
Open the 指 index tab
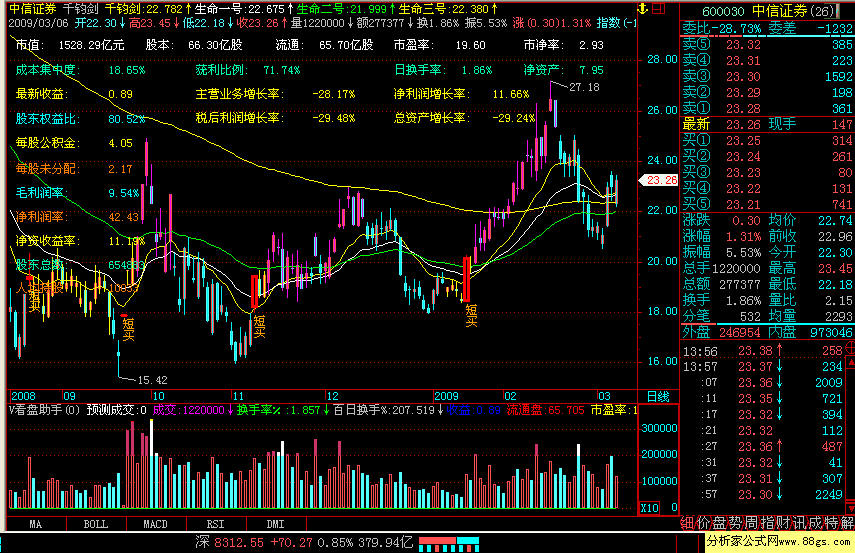(x=767, y=523)
